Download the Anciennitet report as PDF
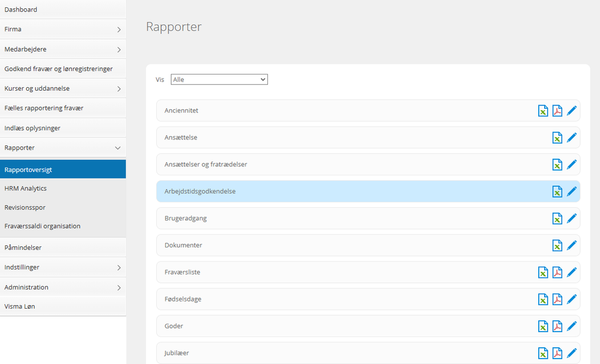 (x=557, y=111)
